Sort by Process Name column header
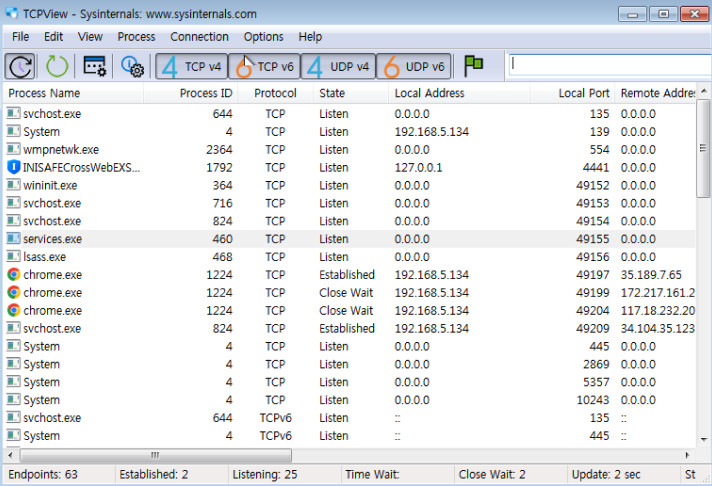Screen dimensions: 712x486 coord(74,93)
